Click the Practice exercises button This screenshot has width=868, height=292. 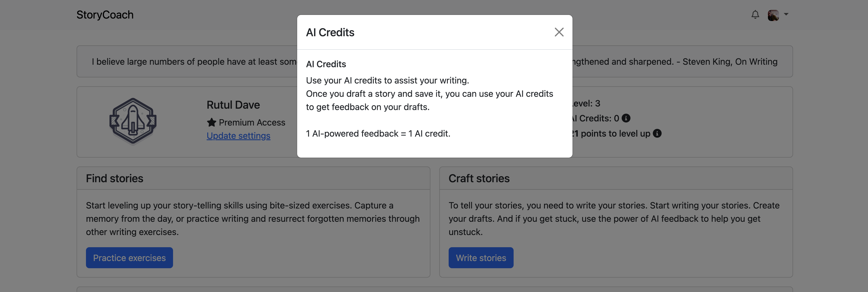click(129, 258)
